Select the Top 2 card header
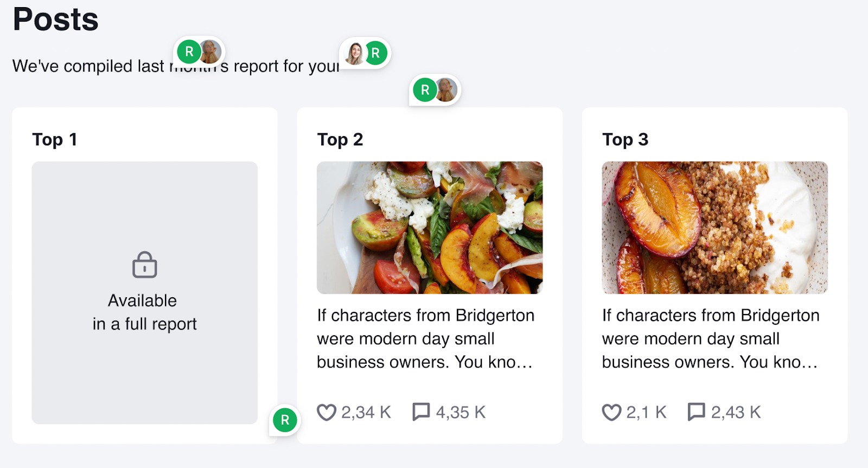 click(341, 139)
